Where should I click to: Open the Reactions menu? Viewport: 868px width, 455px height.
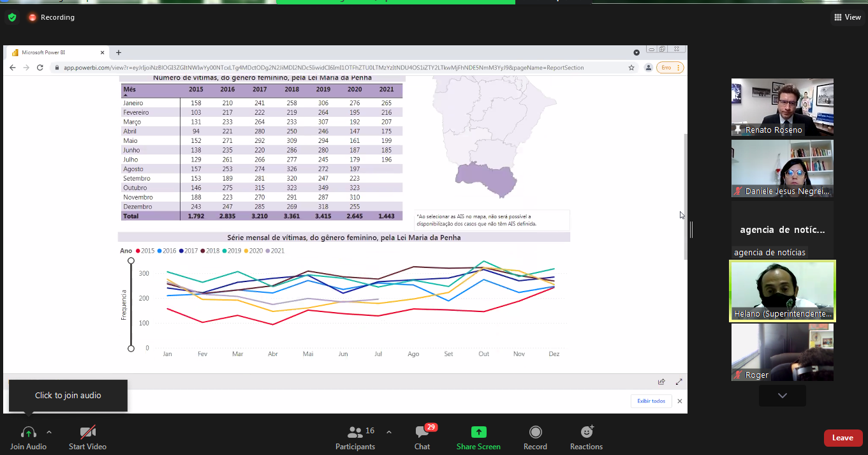pyautogui.click(x=586, y=433)
